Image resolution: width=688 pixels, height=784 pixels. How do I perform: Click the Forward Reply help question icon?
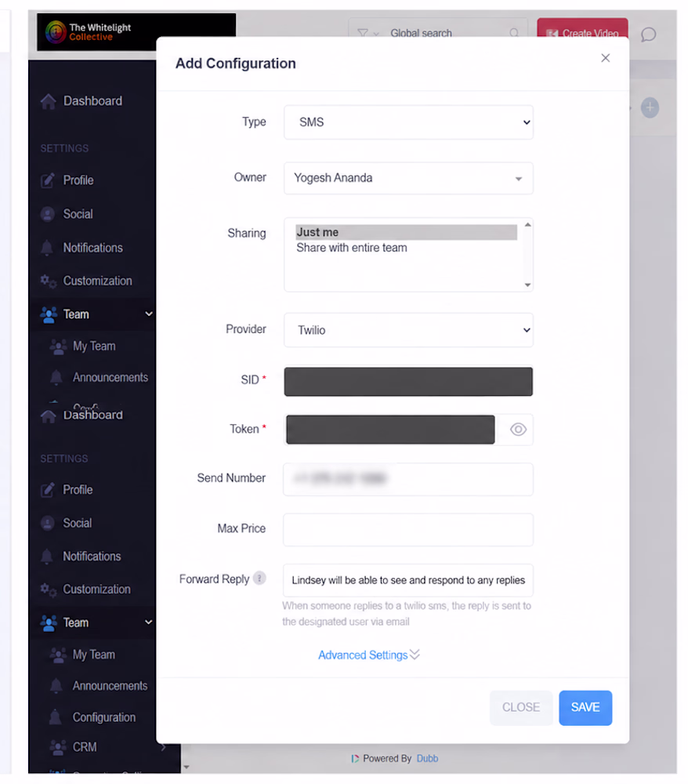point(259,579)
